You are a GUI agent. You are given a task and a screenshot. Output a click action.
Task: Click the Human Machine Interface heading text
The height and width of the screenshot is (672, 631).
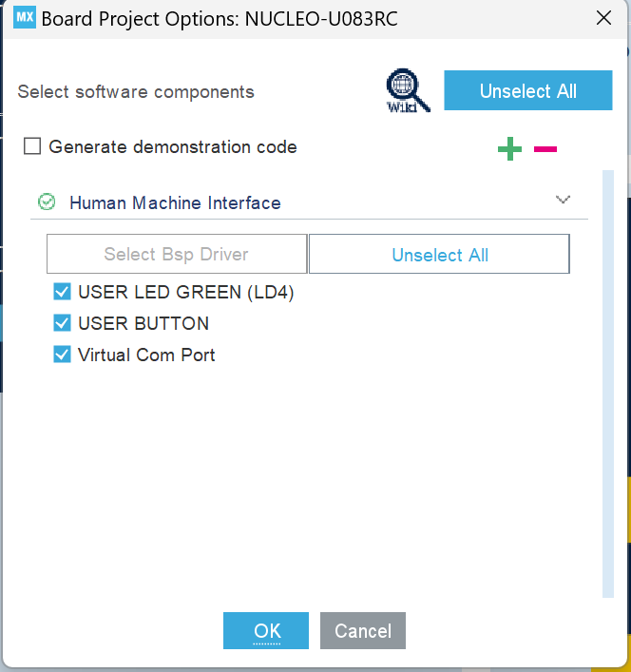tap(175, 202)
